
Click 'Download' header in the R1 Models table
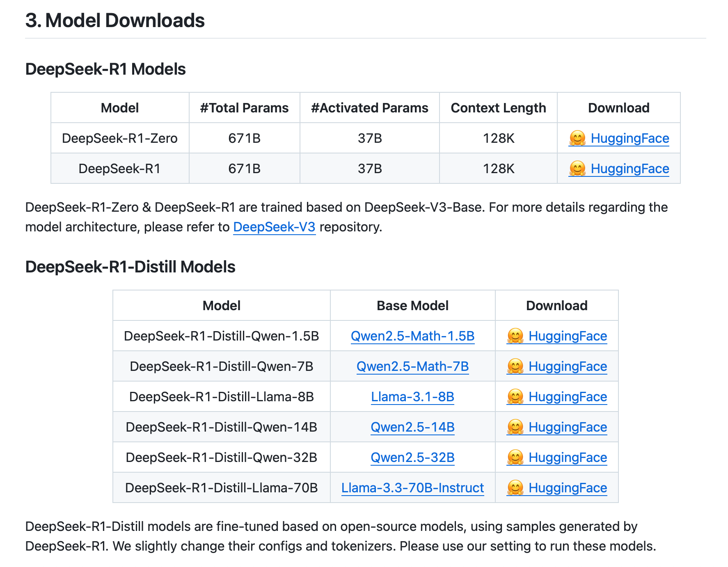[x=619, y=108]
